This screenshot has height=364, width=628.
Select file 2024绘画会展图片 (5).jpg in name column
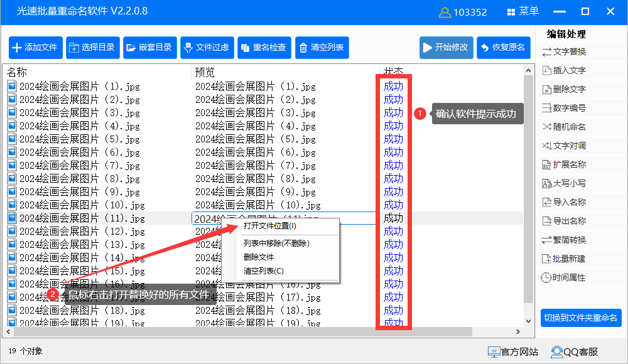(79, 139)
